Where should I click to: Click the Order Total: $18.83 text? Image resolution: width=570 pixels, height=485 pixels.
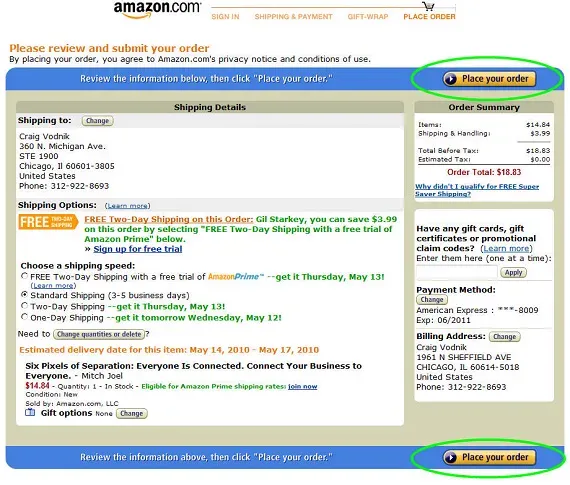[x=484, y=172]
